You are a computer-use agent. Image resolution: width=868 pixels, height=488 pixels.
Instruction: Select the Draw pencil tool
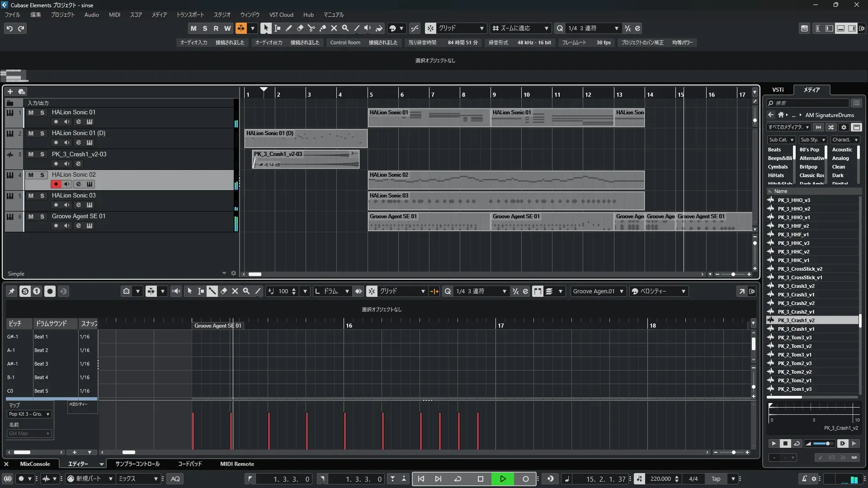[288, 28]
